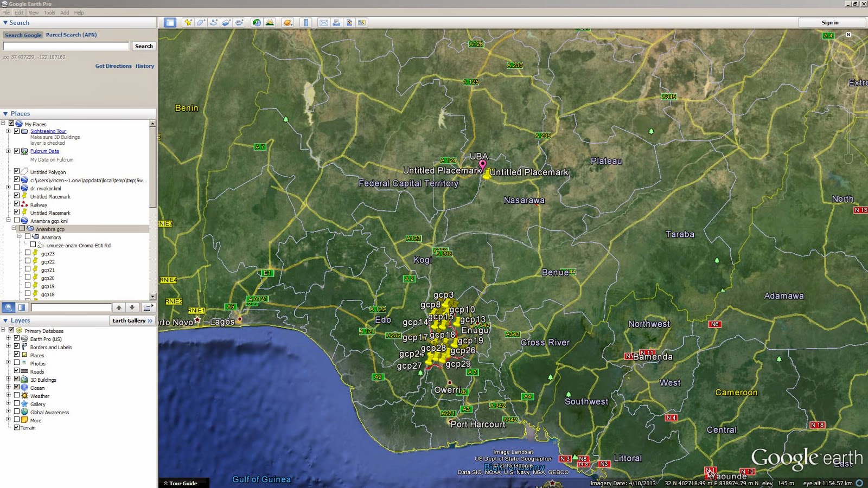Click the Email envelope toolbar icon
This screenshot has height=488, width=868.
coord(324,23)
